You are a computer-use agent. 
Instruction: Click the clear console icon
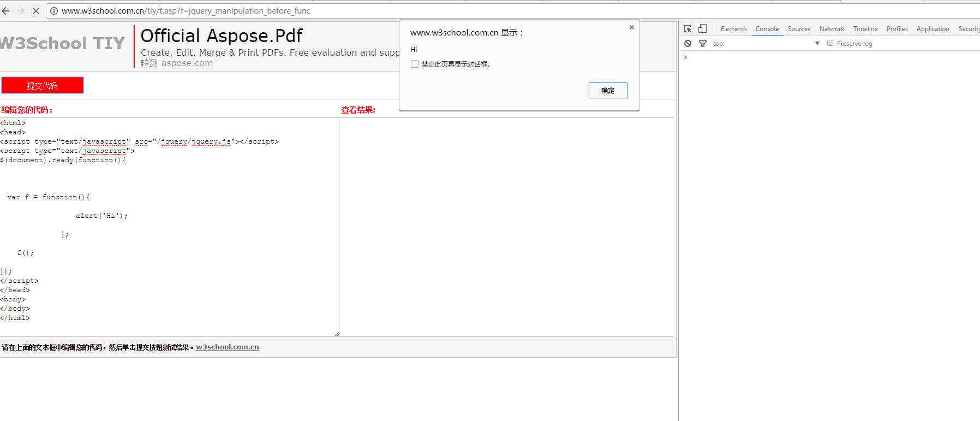click(688, 43)
